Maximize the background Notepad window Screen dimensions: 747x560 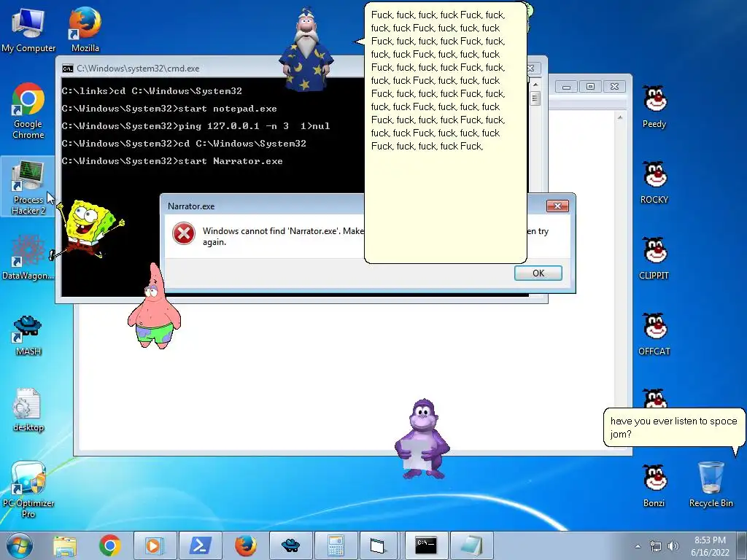pyautogui.click(x=590, y=87)
